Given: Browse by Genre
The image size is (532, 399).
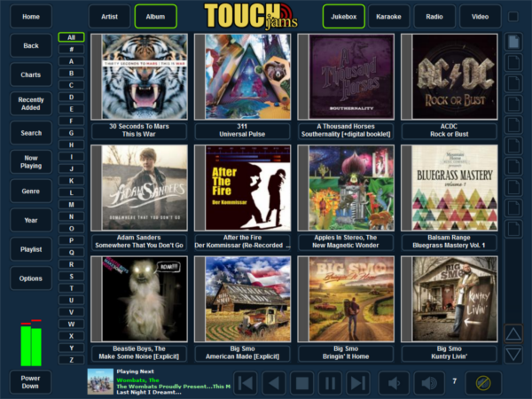Looking at the screenshot, I should pos(31,191).
